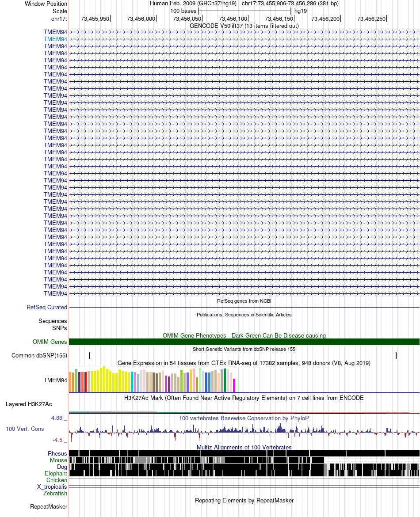Open the RefSeq Curated track label
This screenshot has height=517, width=420.
pyautogui.click(x=47, y=307)
